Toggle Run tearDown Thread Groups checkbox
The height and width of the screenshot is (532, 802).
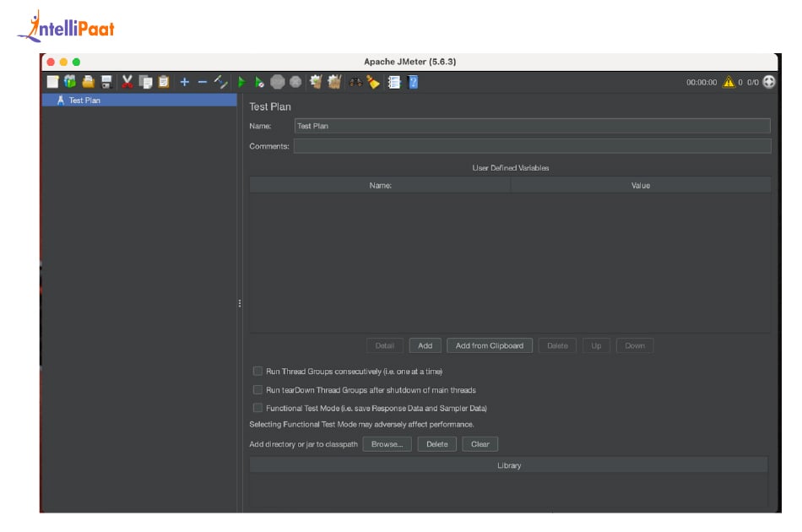click(x=257, y=390)
